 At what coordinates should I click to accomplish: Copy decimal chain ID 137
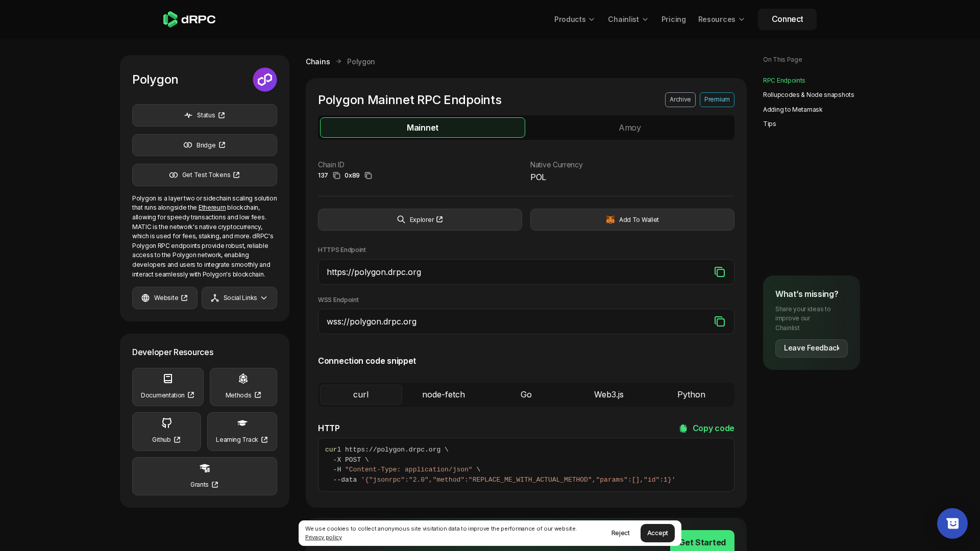pos(336,176)
